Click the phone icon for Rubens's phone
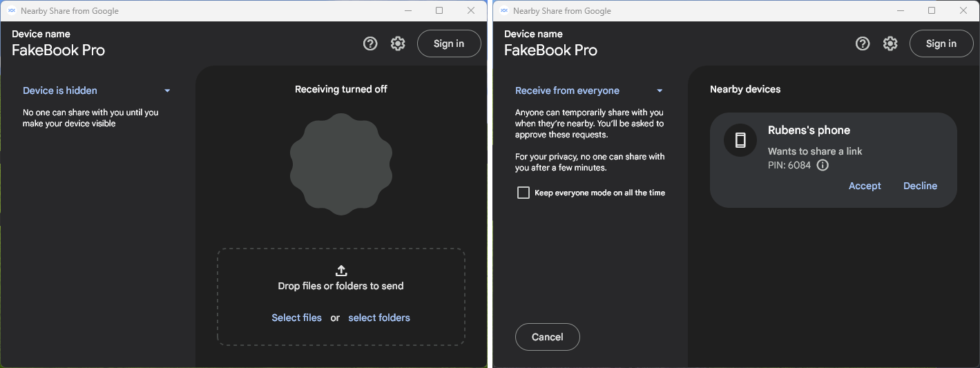The image size is (980, 368). (x=740, y=140)
